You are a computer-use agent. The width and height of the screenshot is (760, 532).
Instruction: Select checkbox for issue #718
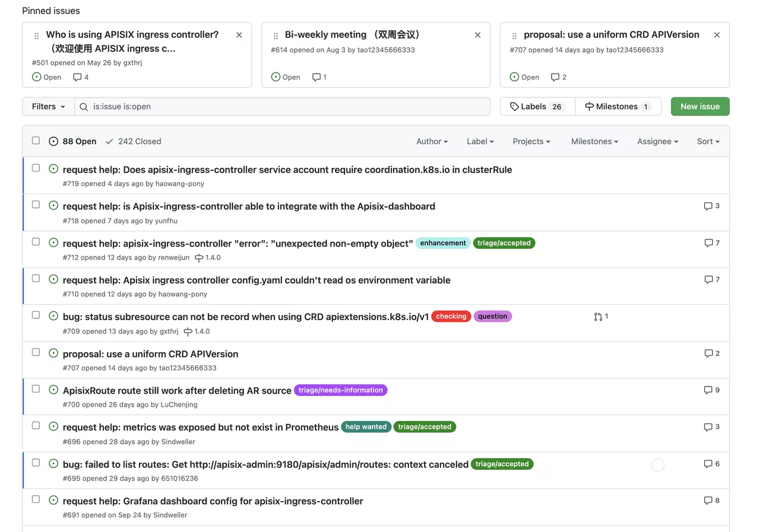36,205
